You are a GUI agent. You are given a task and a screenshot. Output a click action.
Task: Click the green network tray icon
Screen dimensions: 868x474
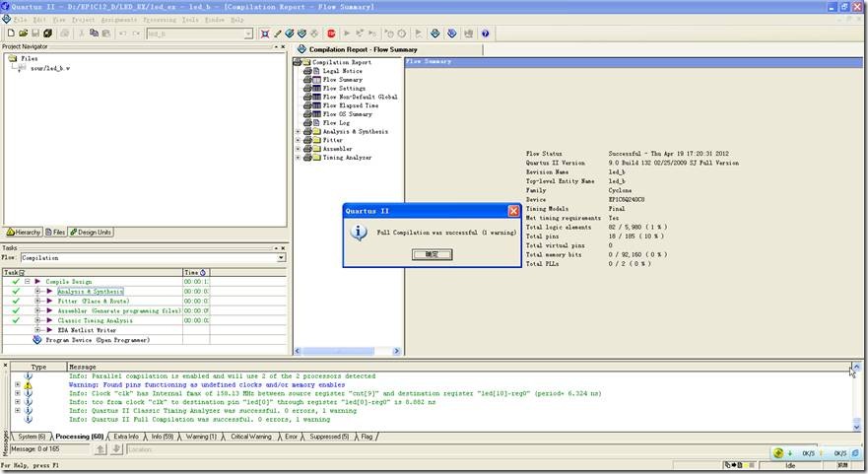click(x=777, y=453)
